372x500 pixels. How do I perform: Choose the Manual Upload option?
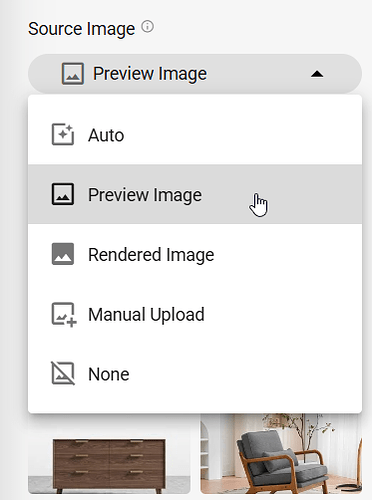[195, 314]
